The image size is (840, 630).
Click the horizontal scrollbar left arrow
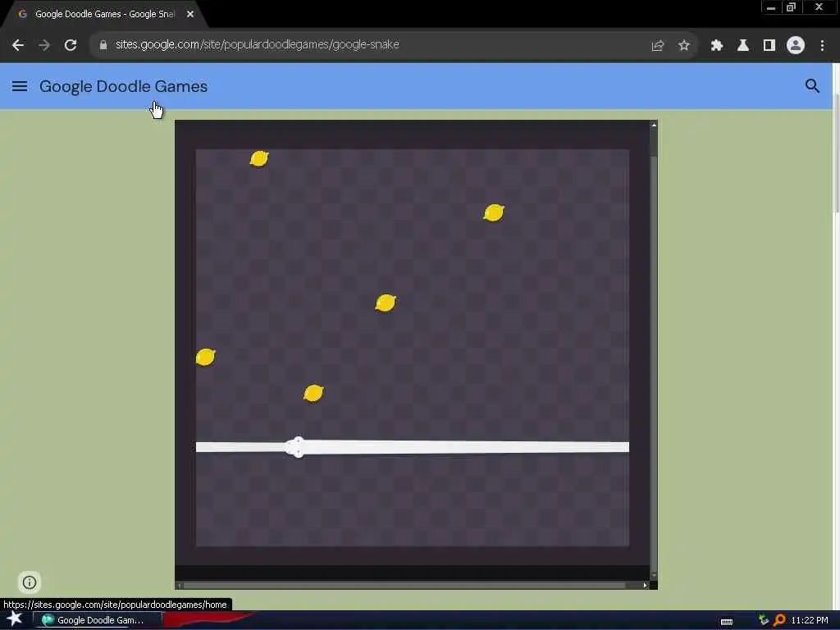[179, 586]
